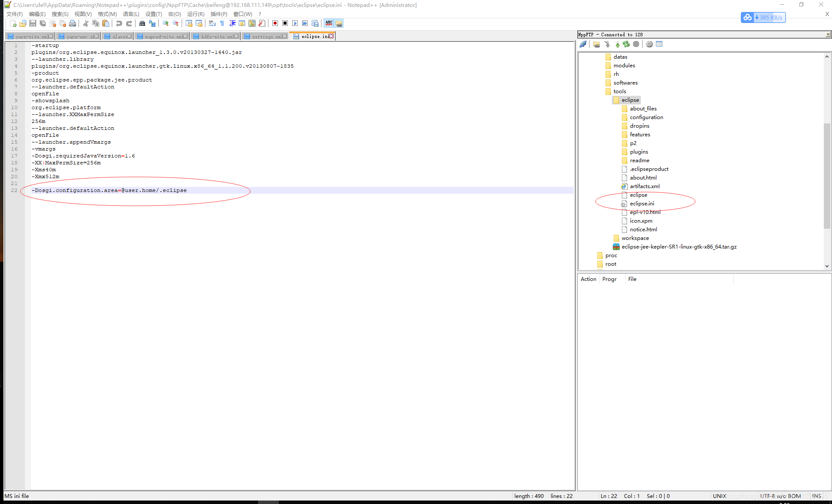
Task: Click the 385 KB/s download speed widget
Action: click(763, 17)
